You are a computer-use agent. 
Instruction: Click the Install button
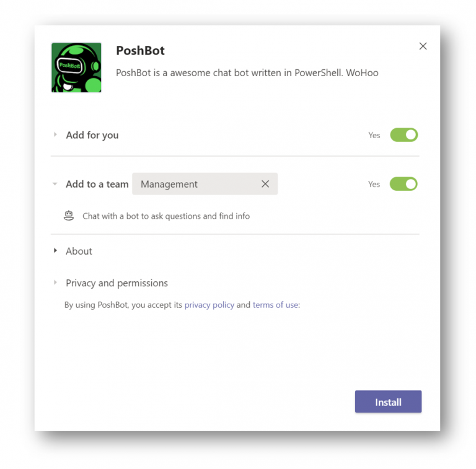point(388,401)
